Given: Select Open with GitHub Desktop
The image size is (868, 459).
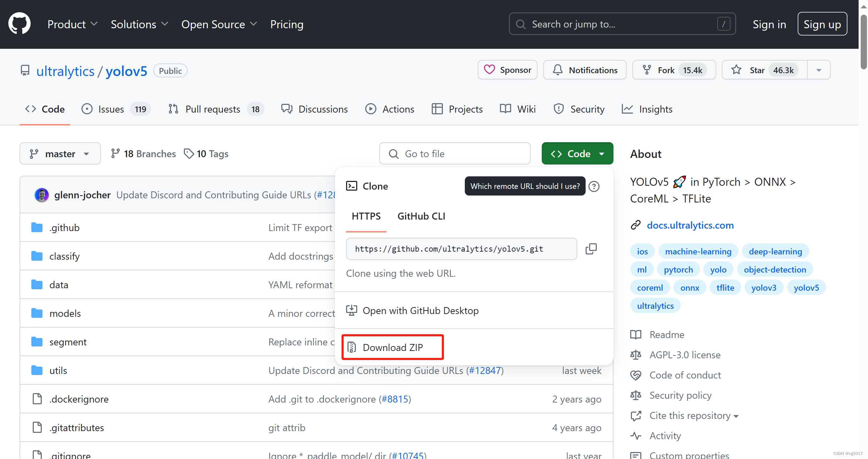Looking at the screenshot, I should (420, 310).
